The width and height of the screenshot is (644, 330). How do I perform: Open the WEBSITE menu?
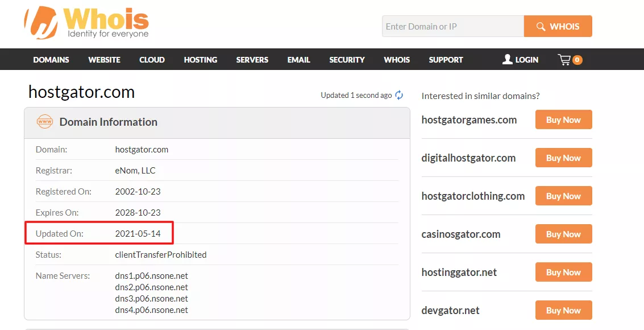coord(105,60)
